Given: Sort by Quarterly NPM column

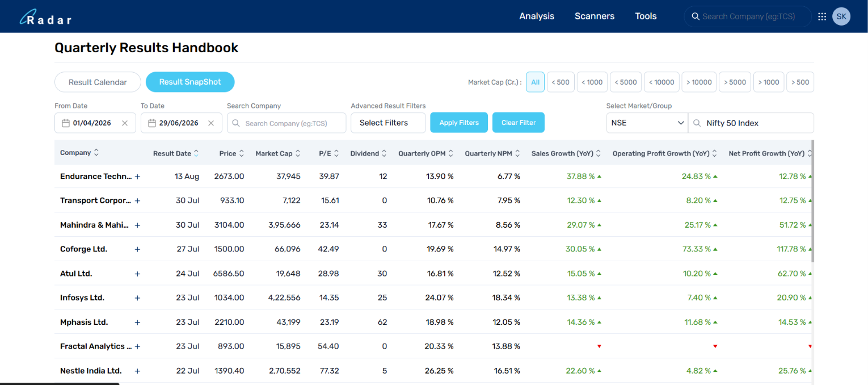Looking at the screenshot, I should [x=517, y=153].
